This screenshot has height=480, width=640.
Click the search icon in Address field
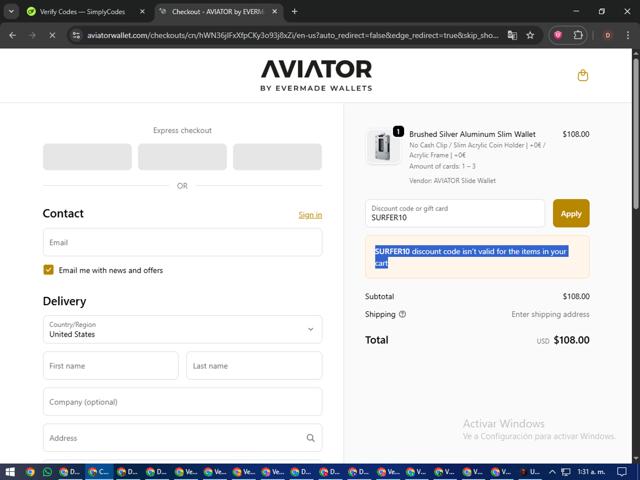pyautogui.click(x=311, y=438)
